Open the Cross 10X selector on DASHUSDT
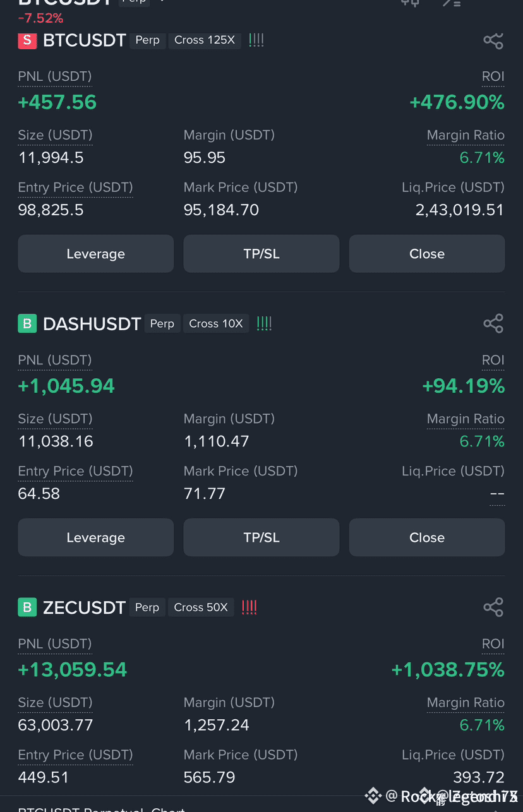 click(x=216, y=324)
